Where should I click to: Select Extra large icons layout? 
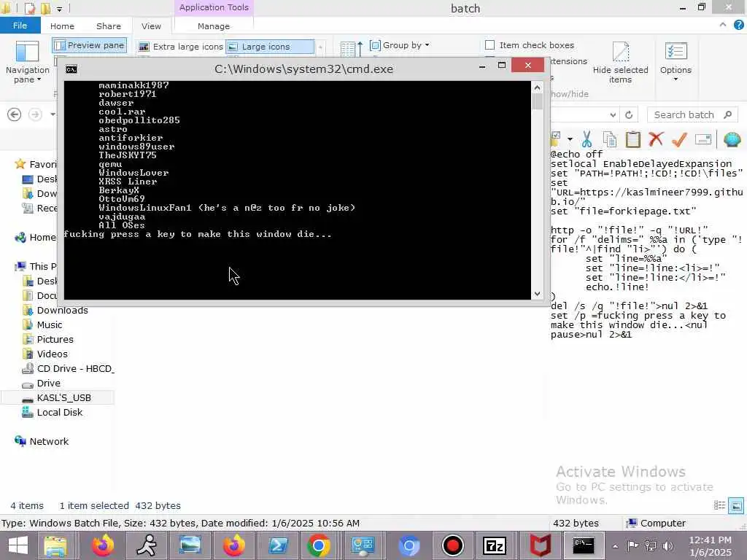pyautogui.click(x=181, y=47)
